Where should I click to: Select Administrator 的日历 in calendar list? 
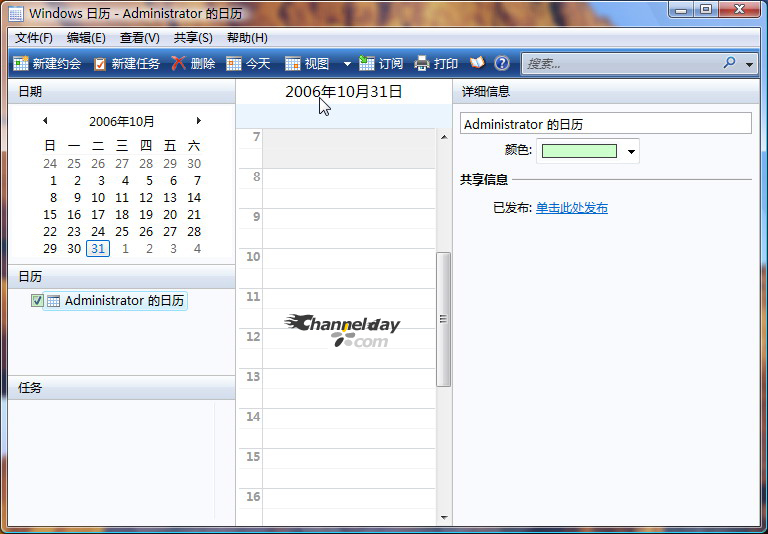(x=116, y=301)
